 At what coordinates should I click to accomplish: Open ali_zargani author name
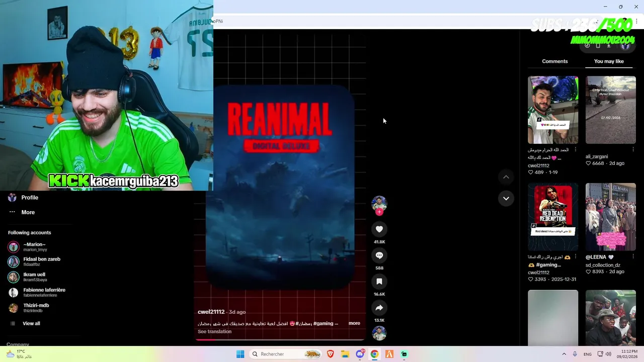pos(597,156)
